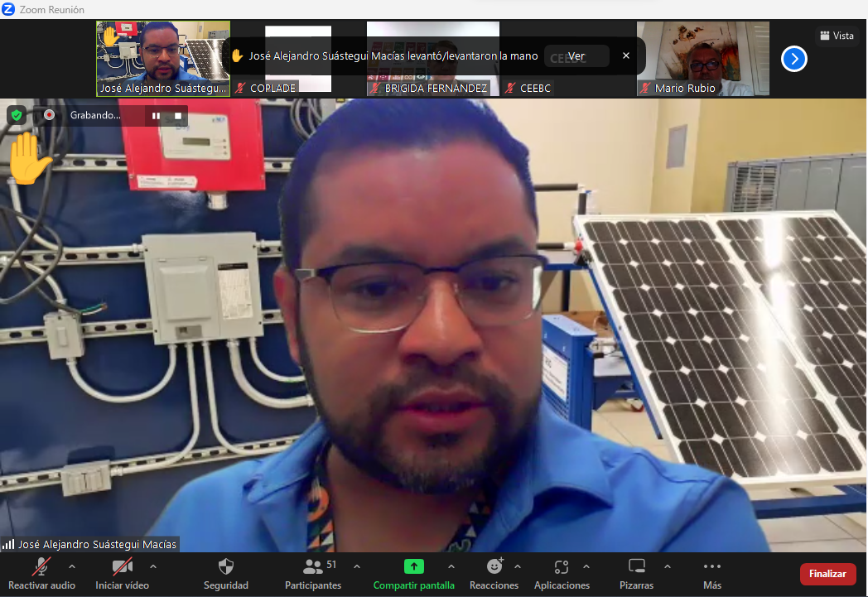
Task: Stop the recording
Action: (x=177, y=116)
